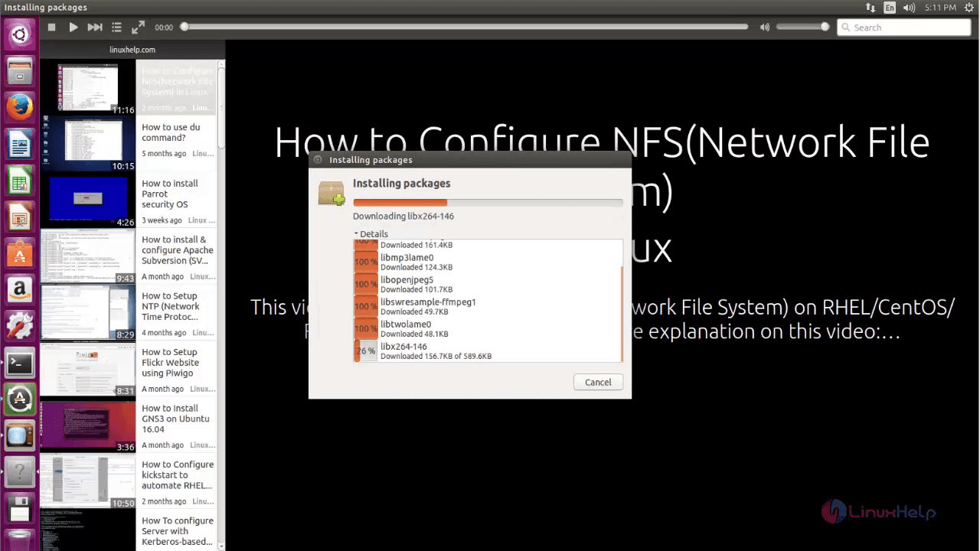Open the sound indicator in top panel

coord(910,7)
